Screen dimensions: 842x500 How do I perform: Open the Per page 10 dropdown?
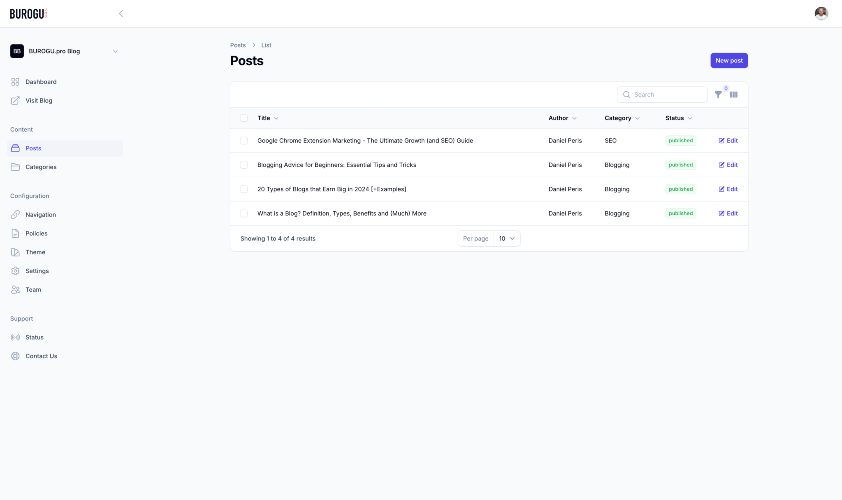(x=506, y=238)
